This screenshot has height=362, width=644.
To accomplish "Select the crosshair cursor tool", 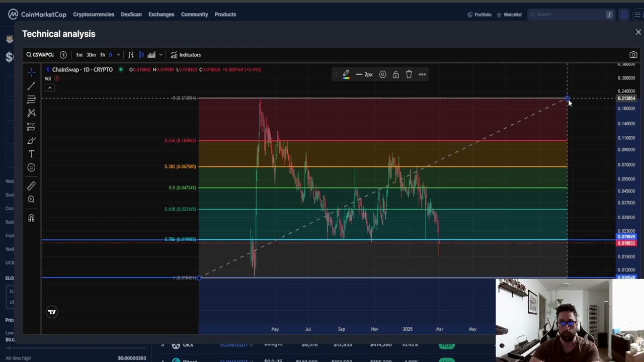I will (31, 73).
